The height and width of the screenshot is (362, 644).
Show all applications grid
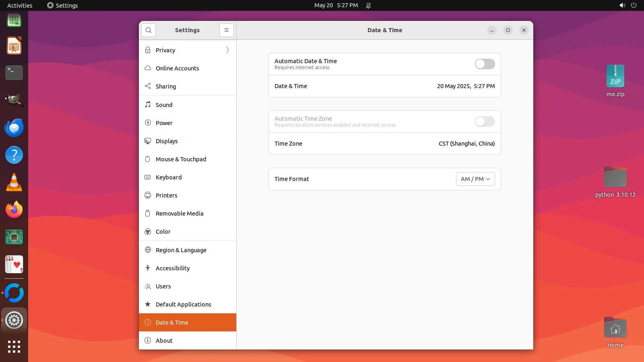point(14,346)
